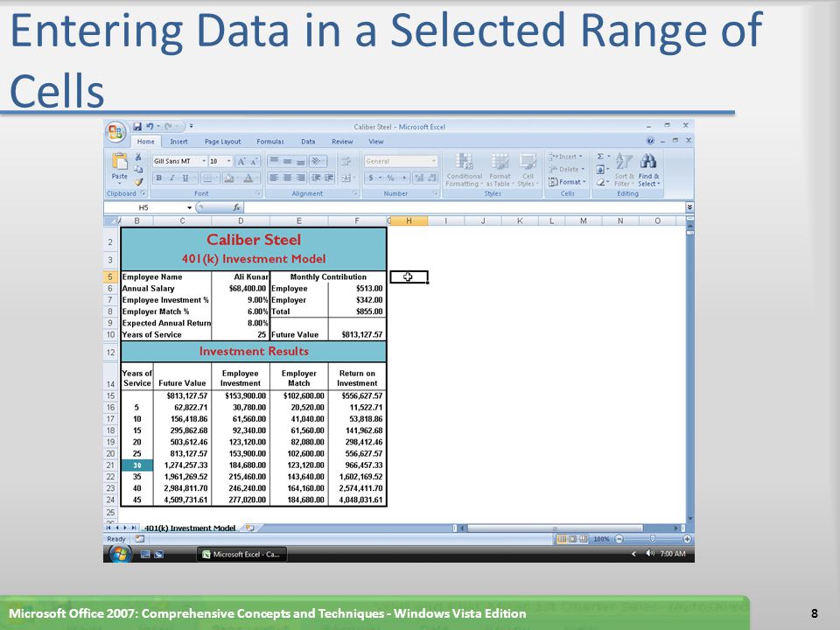Open the Excel Help question mark

click(650, 141)
